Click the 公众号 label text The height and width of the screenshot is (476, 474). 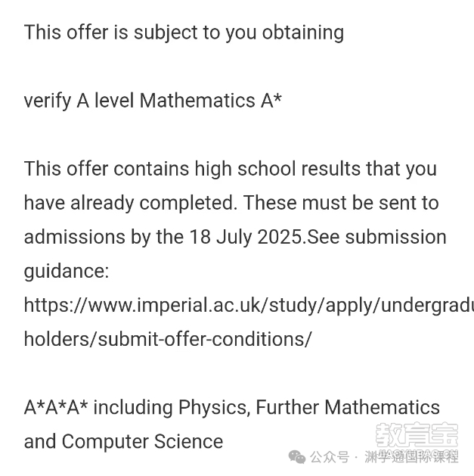(330, 457)
